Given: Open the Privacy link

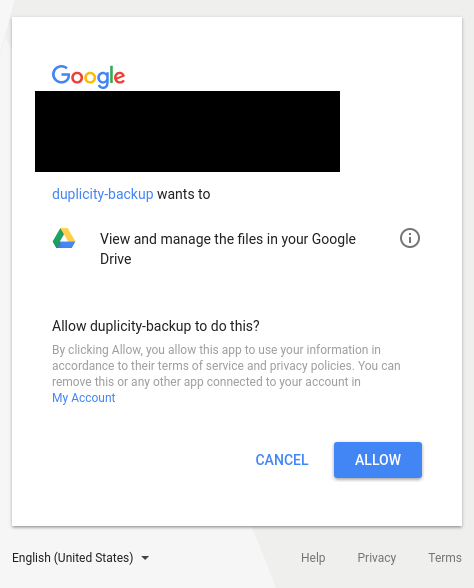Looking at the screenshot, I should [x=376, y=558].
